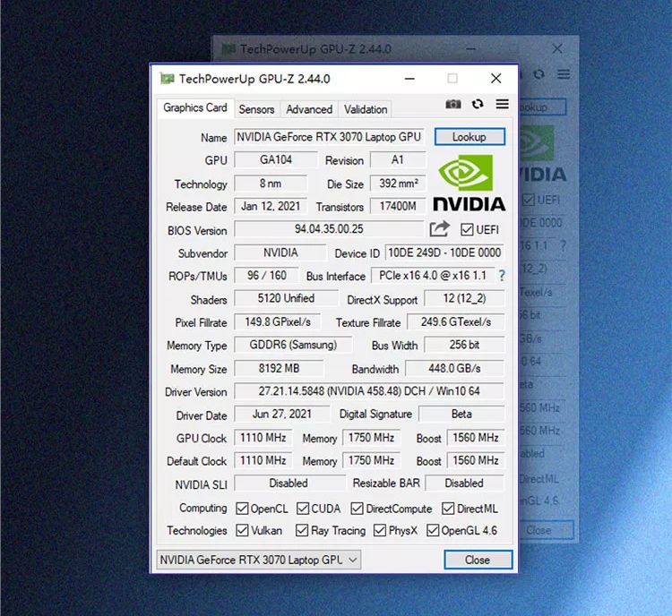Image resolution: width=672 pixels, height=616 pixels.
Task: Click the screenshot camera icon
Action: pos(453,105)
